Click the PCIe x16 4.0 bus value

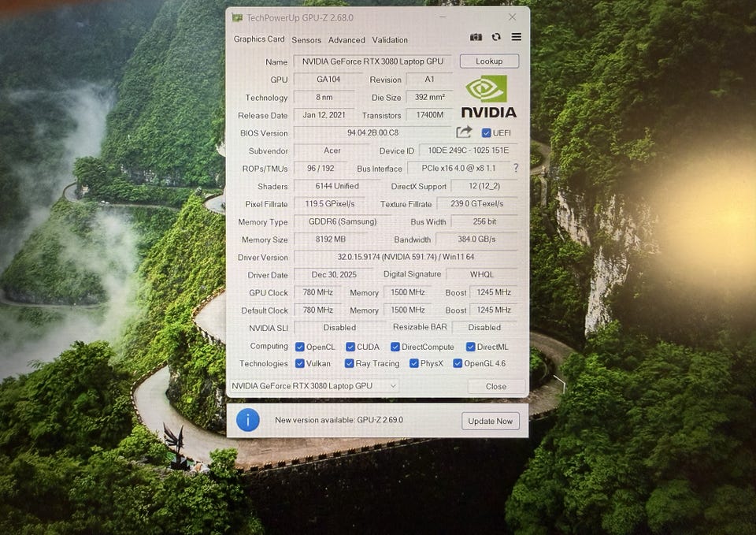(x=458, y=169)
